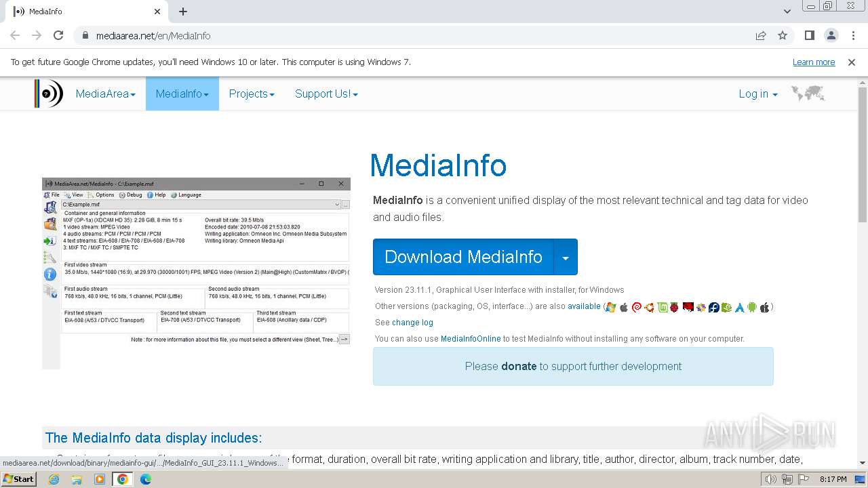Viewport: 868px width, 488px height.
Task: Click the page vertical scrollbar thumb
Action: pyautogui.click(x=863, y=155)
